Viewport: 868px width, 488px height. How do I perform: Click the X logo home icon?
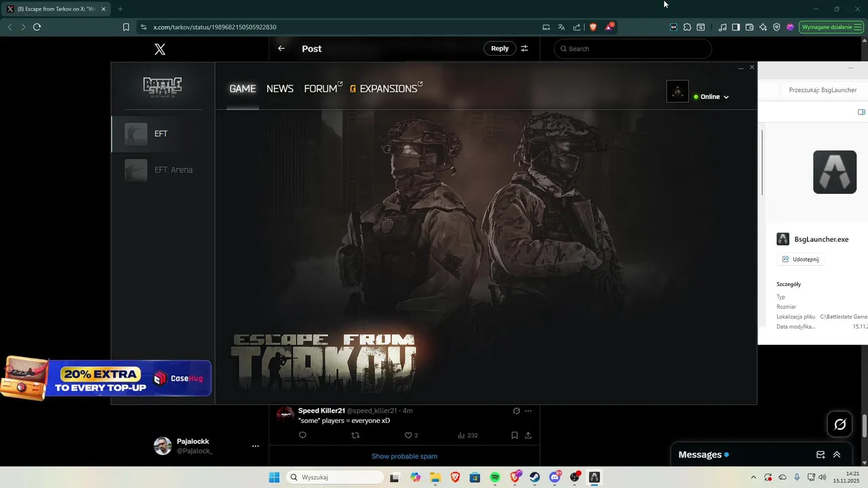click(x=160, y=49)
